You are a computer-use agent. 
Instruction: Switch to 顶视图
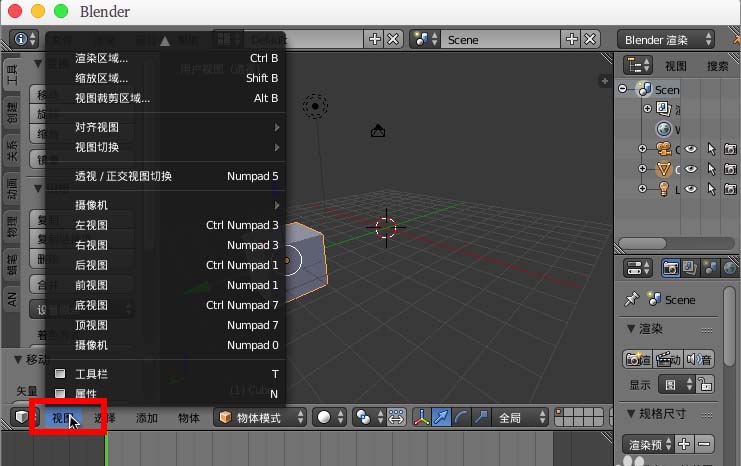[x=166, y=325]
